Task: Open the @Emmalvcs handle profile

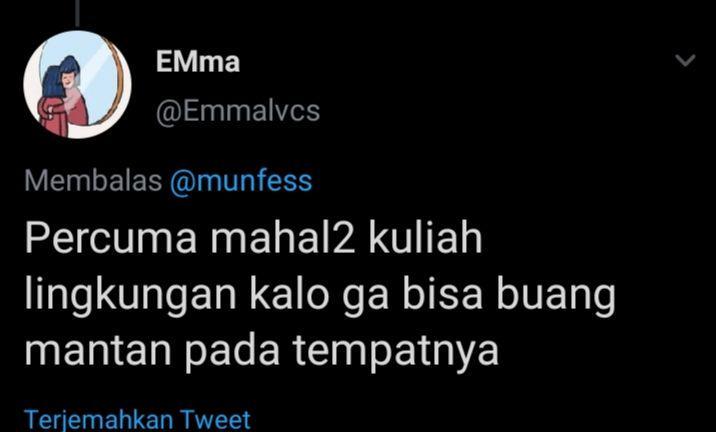Action: pyautogui.click(x=238, y=111)
